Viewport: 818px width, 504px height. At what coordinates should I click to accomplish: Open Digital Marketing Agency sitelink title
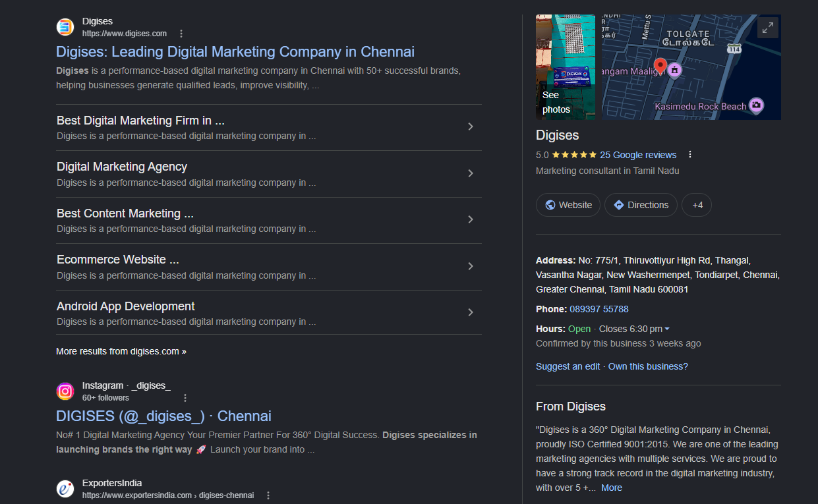click(122, 167)
